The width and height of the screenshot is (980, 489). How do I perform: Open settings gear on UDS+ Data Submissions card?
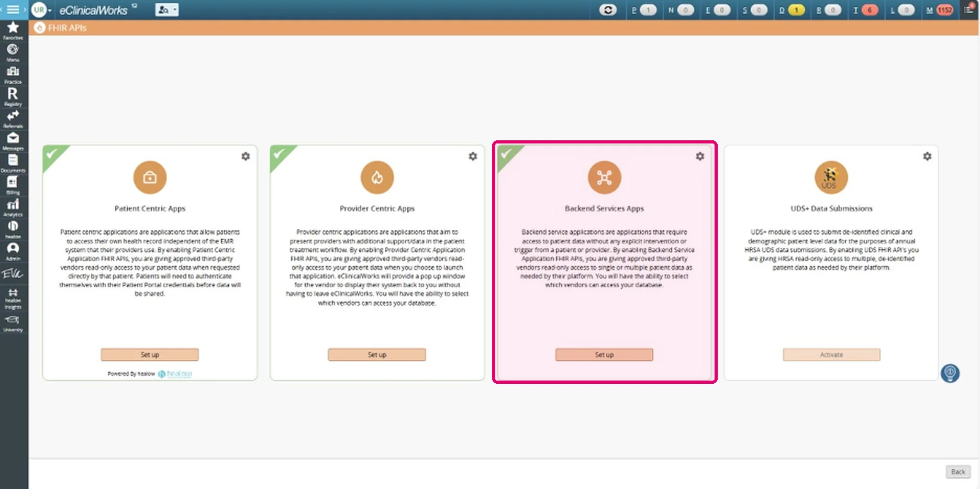tap(927, 156)
